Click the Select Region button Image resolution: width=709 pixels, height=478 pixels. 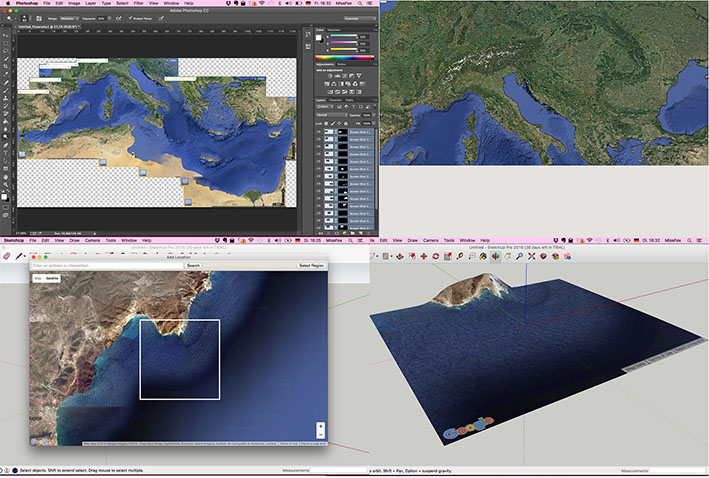click(x=312, y=266)
